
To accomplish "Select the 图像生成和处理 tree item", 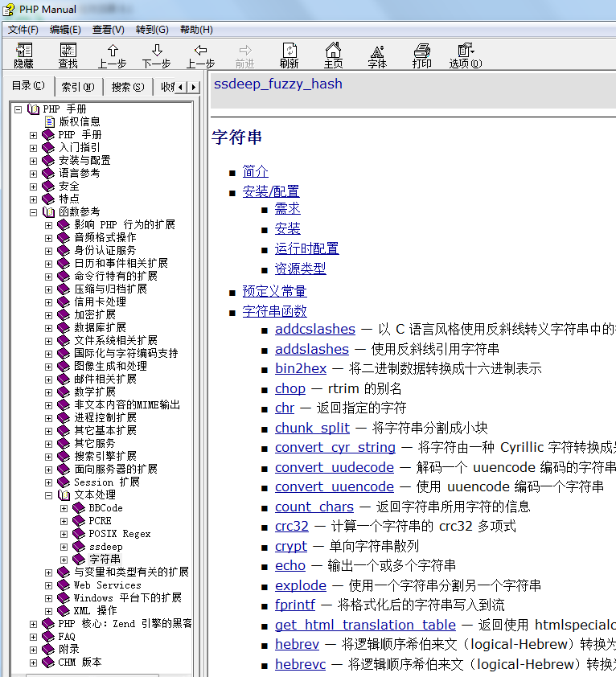I will (111, 366).
